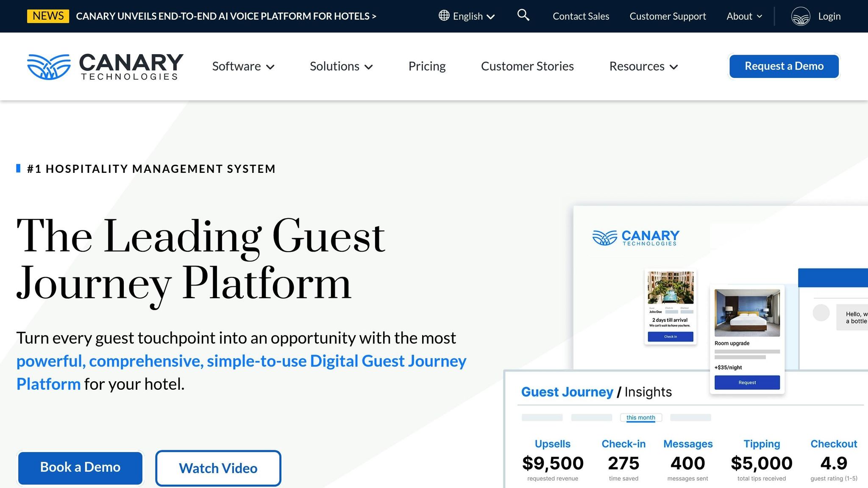Expand the Software menu
This screenshot has height=488, width=868.
tap(243, 67)
